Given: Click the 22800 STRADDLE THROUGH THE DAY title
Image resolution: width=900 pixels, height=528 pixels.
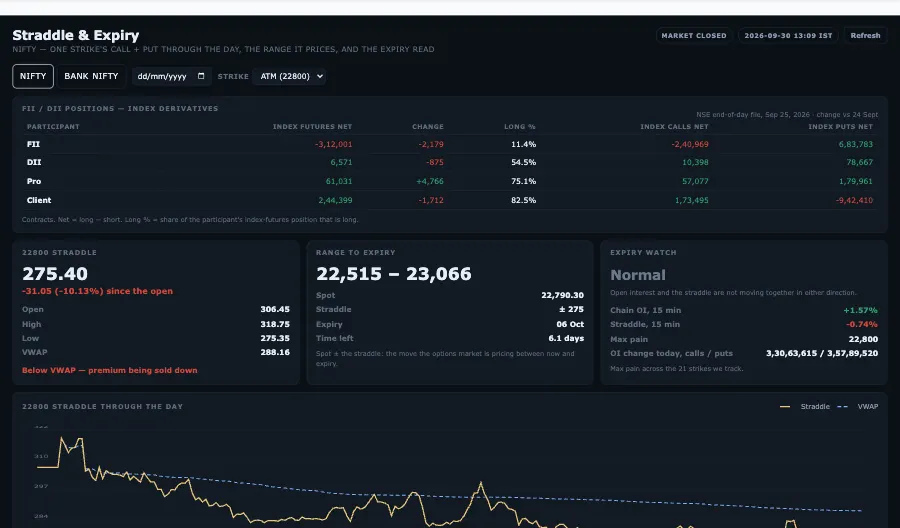Looking at the screenshot, I should (102, 406).
